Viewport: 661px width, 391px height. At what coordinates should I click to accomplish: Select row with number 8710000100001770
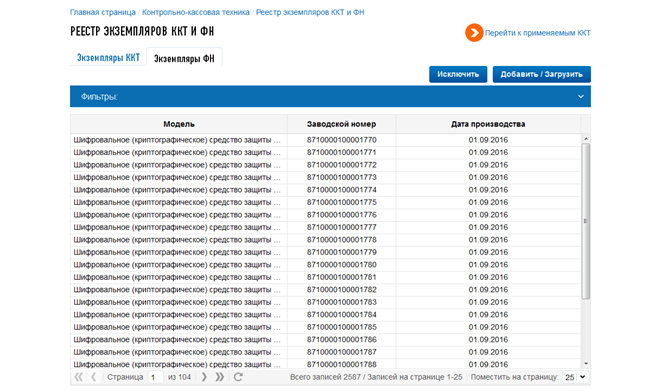(x=325, y=140)
